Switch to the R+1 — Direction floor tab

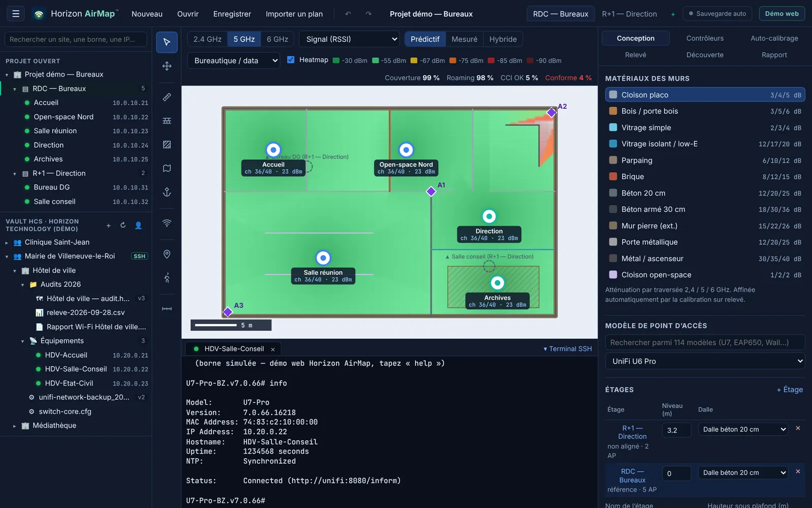click(x=629, y=14)
